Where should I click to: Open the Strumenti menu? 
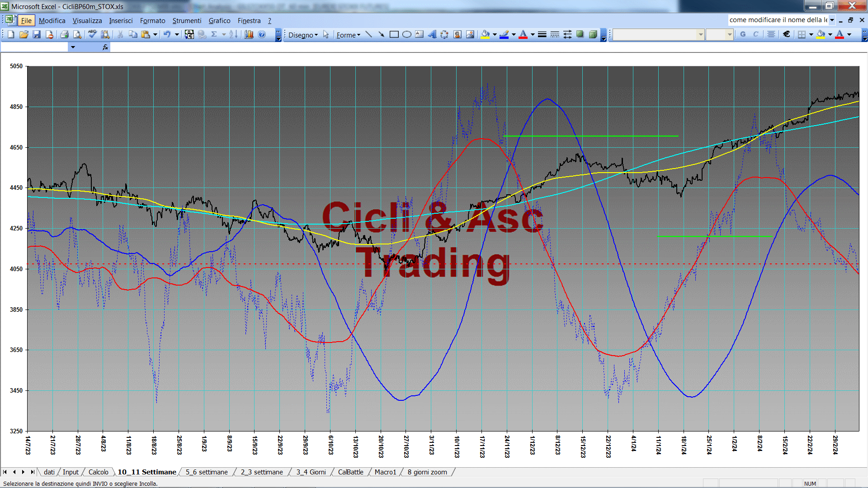[187, 20]
